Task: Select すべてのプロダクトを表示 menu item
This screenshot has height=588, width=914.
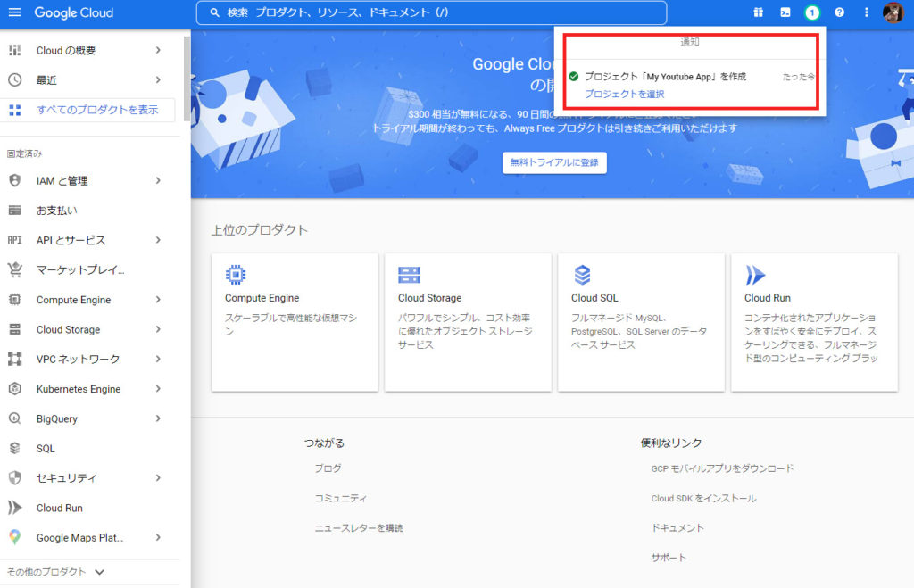Action: [87, 110]
